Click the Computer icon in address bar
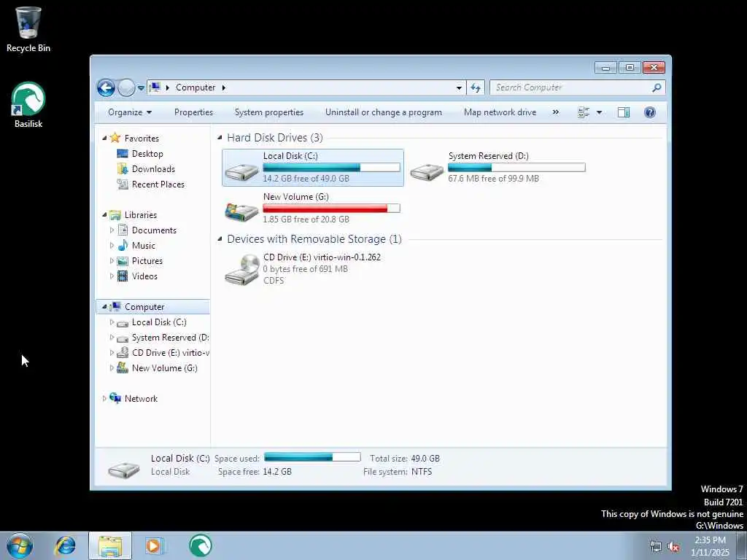This screenshot has height=560, width=747. pyautogui.click(x=155, y=87)
